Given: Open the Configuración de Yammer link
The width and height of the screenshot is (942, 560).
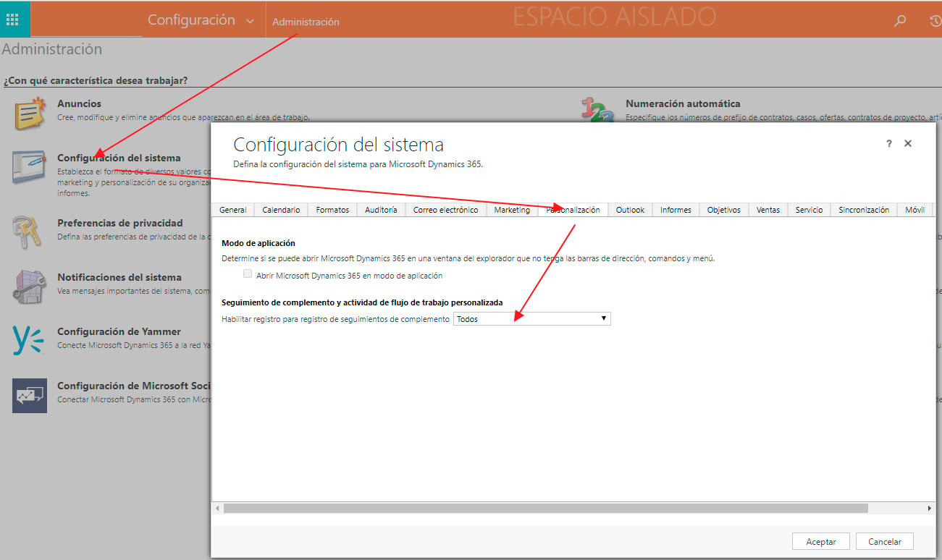Looking at the screenshot, I should click(x=118, y=331).
